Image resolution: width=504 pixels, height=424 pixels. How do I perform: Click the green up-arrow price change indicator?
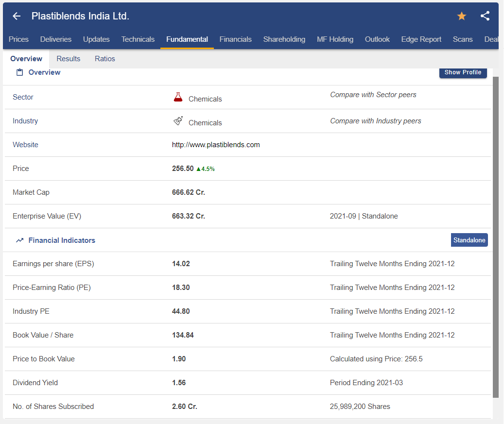click(206, 169)
